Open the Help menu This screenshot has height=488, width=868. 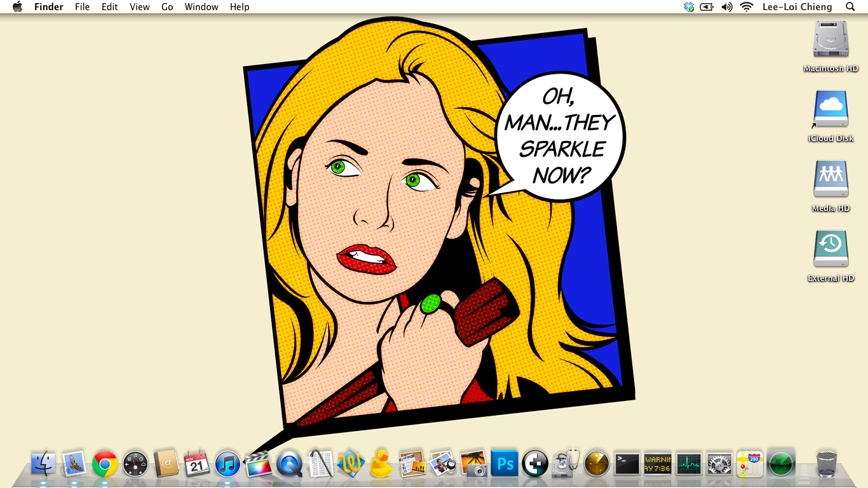[240, 7]
